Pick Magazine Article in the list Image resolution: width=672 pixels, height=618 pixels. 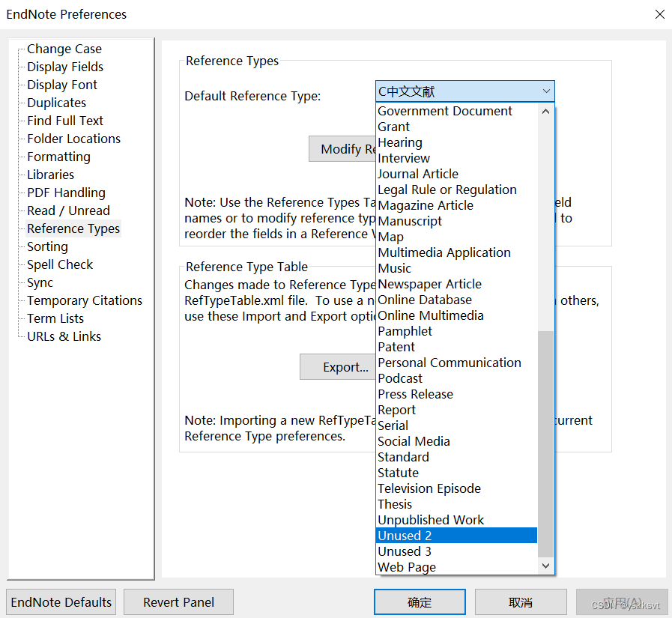[x=456, y=206]
